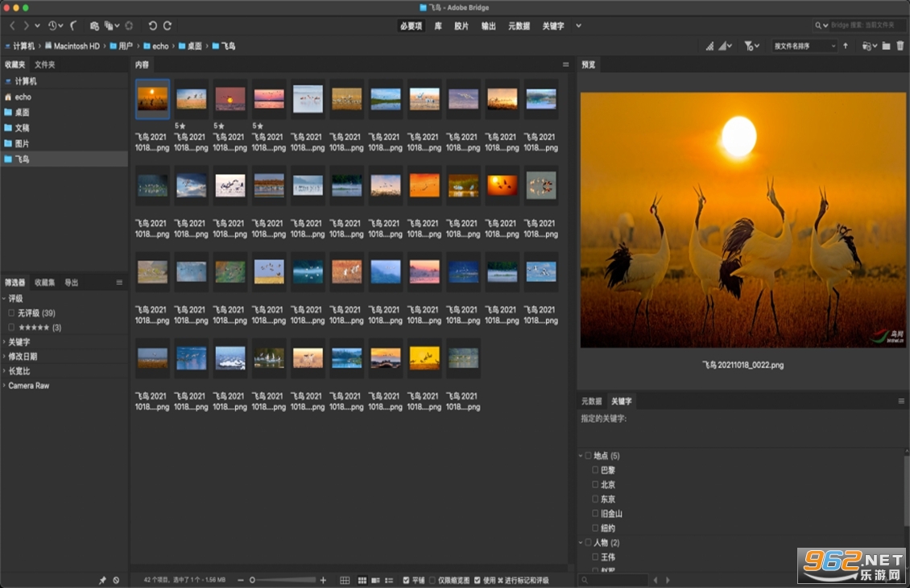The image size is (910, 588).
Task: Uncheck the 平铺 checkbox
Action: pyautogui.click(x=406, y=581)
